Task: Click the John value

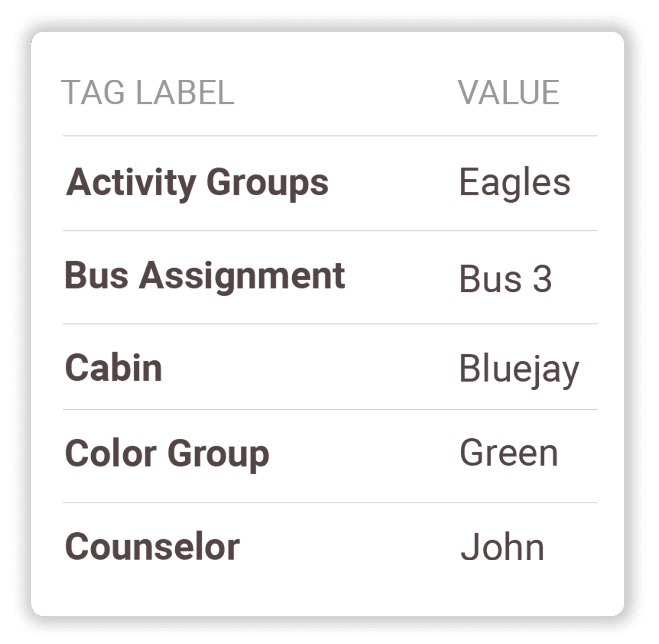Action: 502,547
